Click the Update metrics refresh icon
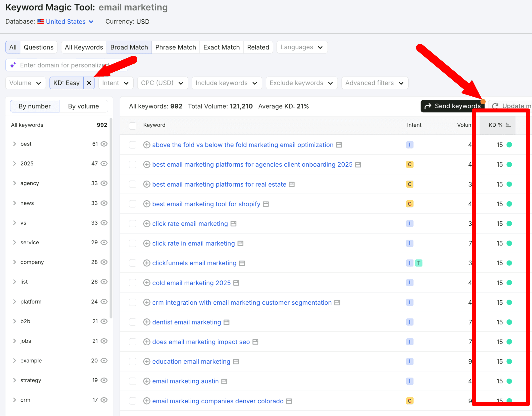This screenshot has height=416, width=532. (495, 106)
